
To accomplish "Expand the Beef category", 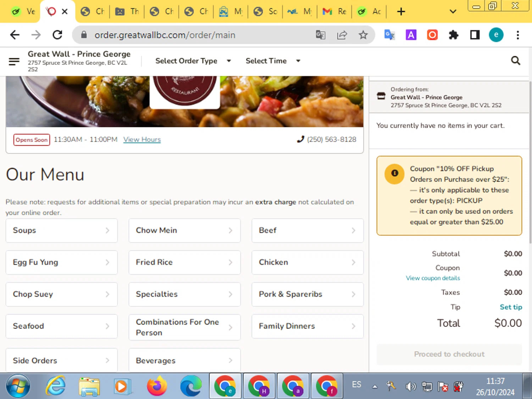I will (307, 231).
